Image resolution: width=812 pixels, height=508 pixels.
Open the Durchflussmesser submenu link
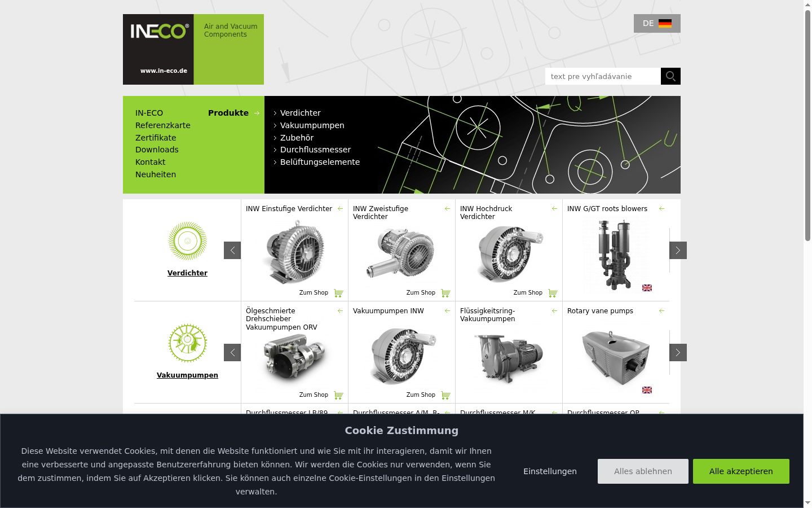[x=315, y=150]
